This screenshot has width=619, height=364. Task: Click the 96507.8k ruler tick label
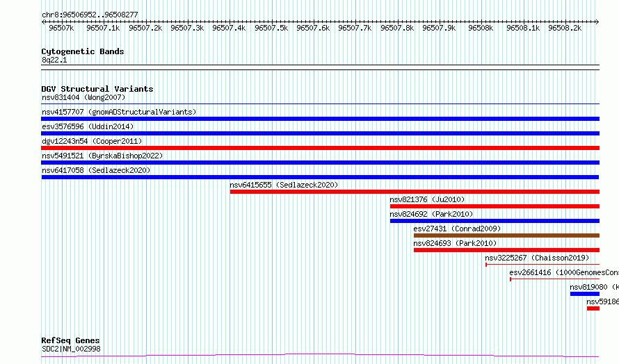(x=397, y=28)
